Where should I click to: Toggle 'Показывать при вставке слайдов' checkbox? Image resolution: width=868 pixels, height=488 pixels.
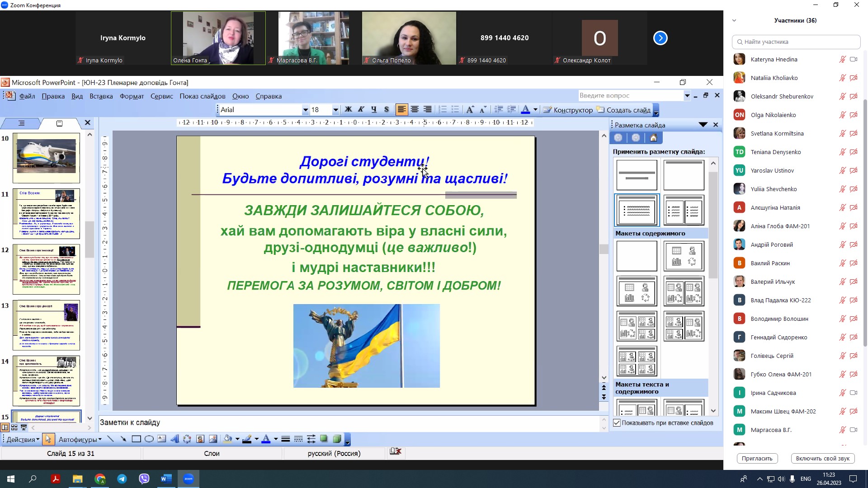617,423
